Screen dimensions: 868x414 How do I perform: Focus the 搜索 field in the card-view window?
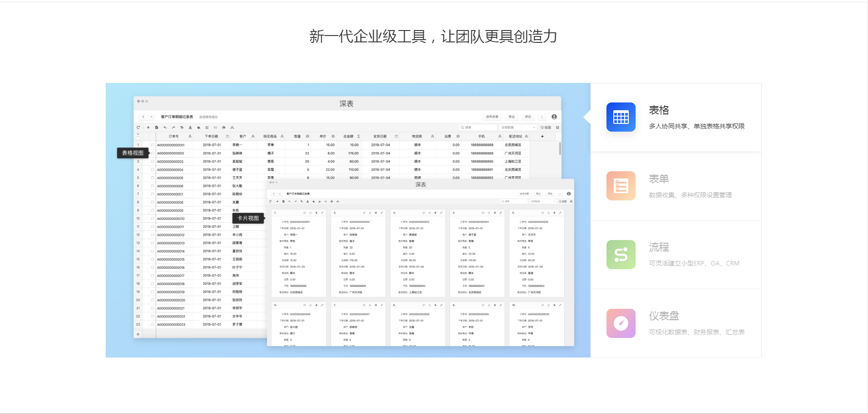(514, 201)
